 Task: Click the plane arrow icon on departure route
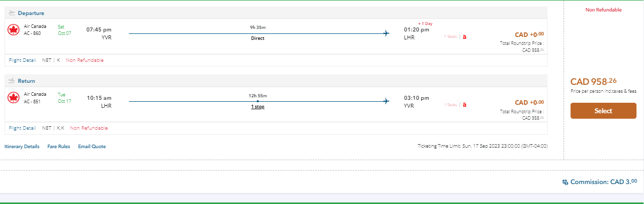(x=386, y=33)
